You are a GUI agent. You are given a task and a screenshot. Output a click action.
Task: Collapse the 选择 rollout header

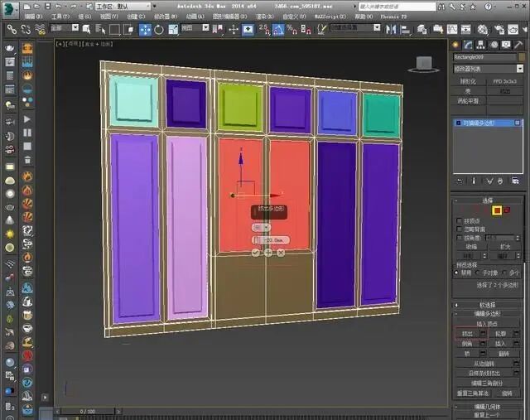point(487,200)
